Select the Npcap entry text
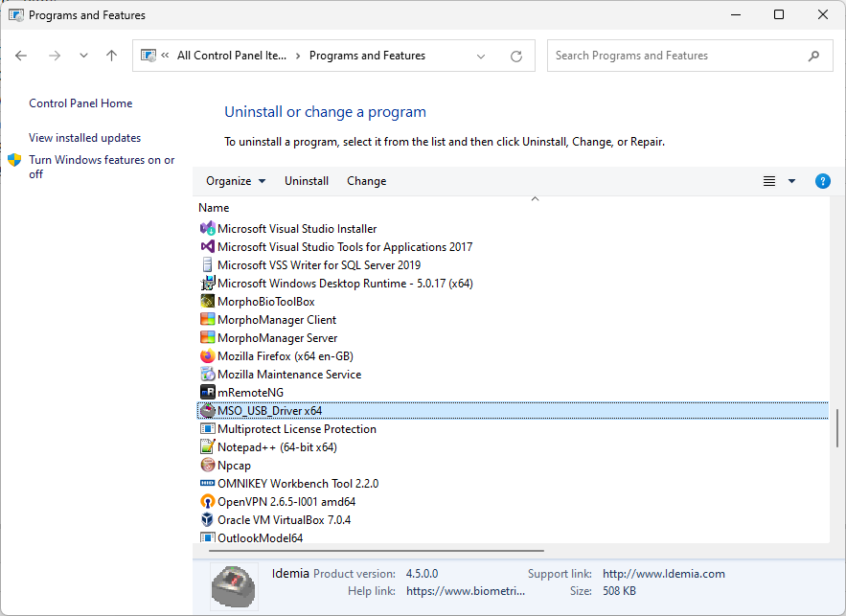 [234, 465]
